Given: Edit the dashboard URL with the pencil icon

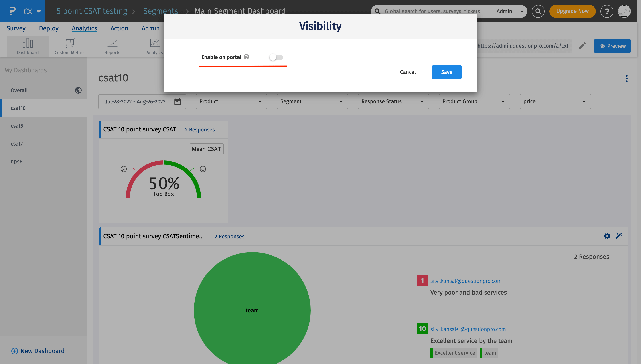Looking at the screenshot, I should click(x=582, y=46).
